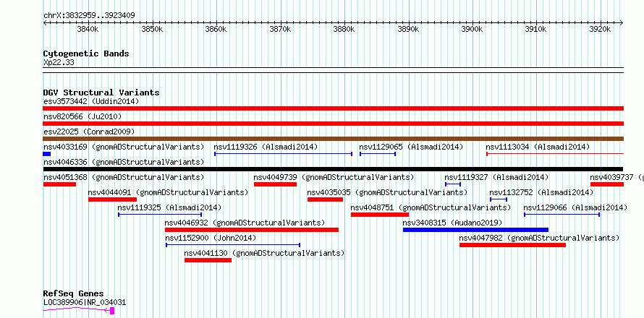Select the red nsv4051368 feature bar

point(59,184)
